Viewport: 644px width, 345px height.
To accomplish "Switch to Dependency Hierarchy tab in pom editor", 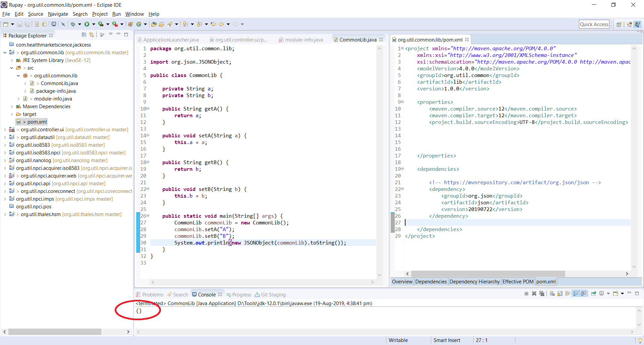I will pos(474,282).
